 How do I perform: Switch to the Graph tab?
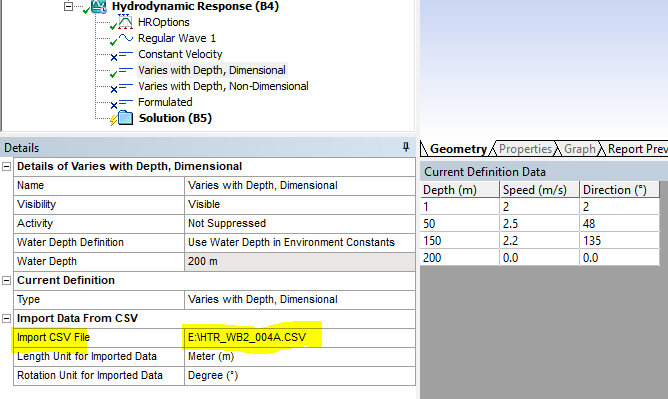click(579, 149)
